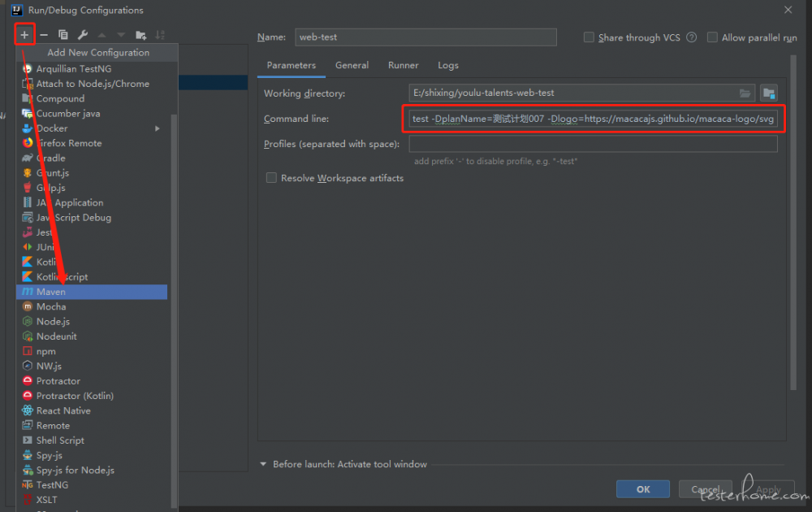Choose JavaScript Debug configuration
The height and width of the screenshot is (512, 812).
[x=92, y=218]
